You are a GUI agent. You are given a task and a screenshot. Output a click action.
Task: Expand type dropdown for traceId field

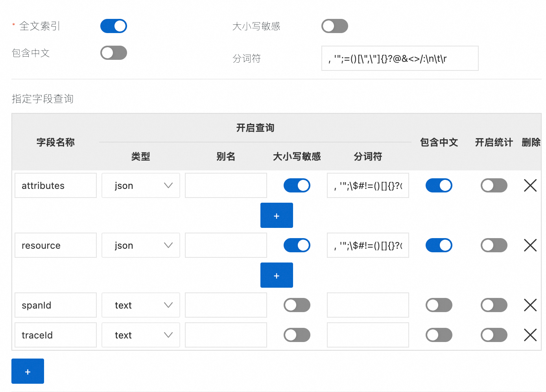pyautogui.click(x=140, y=335)
